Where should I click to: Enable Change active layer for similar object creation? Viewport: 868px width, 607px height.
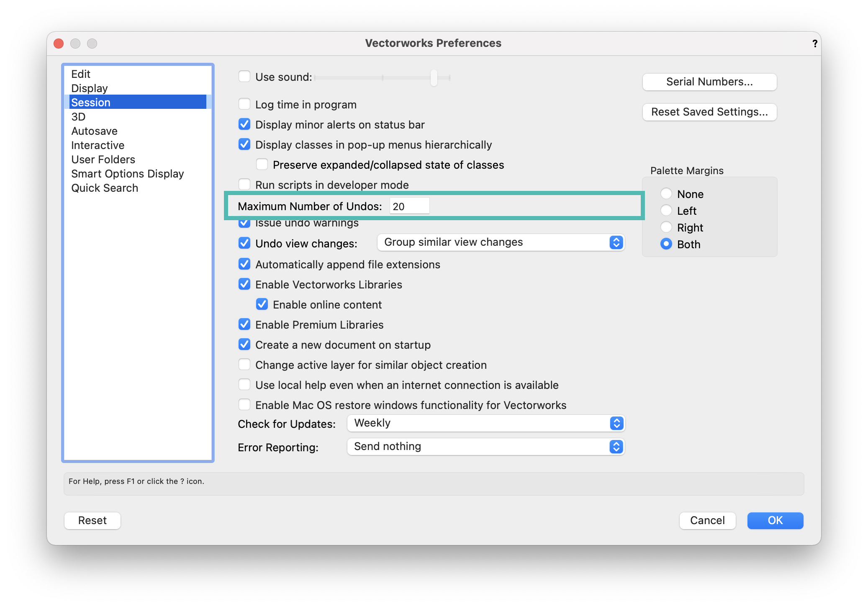click(x=244, y=365)
